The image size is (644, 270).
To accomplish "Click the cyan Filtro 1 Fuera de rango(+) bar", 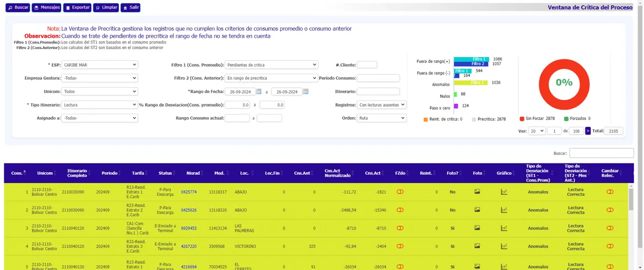I will coord(471,59).
